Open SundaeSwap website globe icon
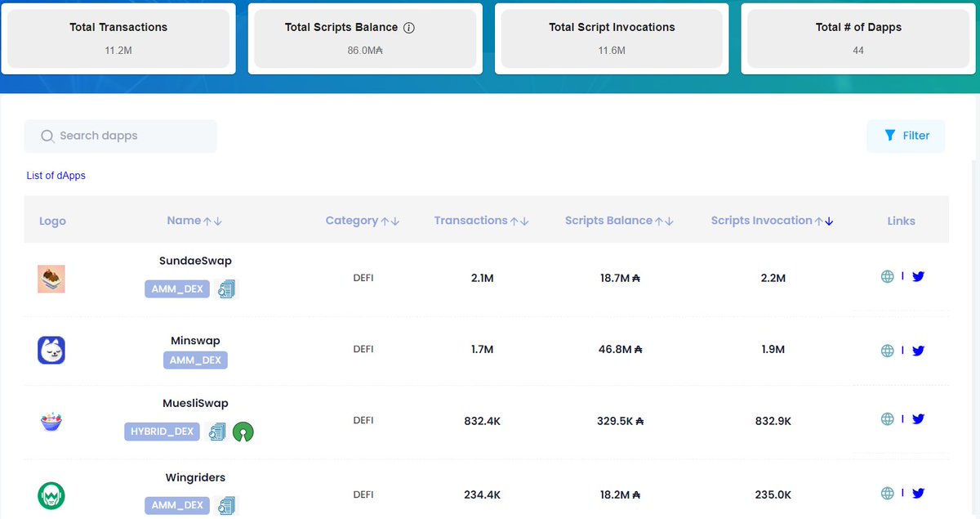Screen dimensions: 980x519 click(x=888, y=277)
